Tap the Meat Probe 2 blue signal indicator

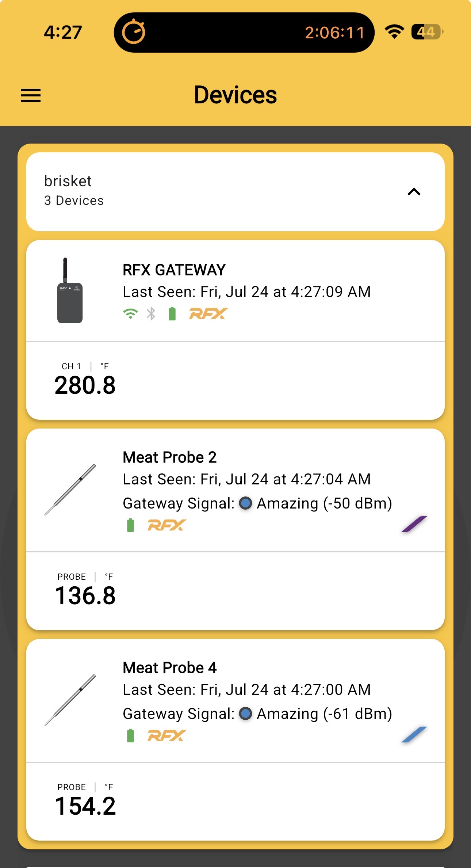pos(245,503)
